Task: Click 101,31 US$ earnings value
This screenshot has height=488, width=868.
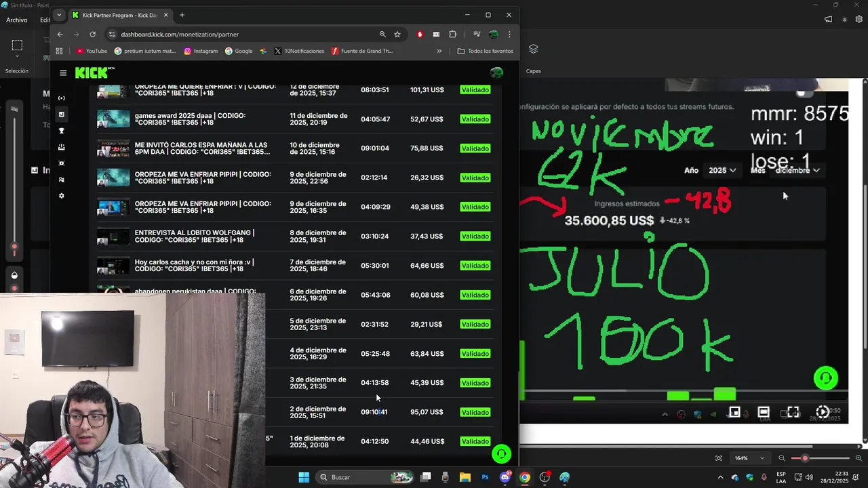Action: point(427,89)
